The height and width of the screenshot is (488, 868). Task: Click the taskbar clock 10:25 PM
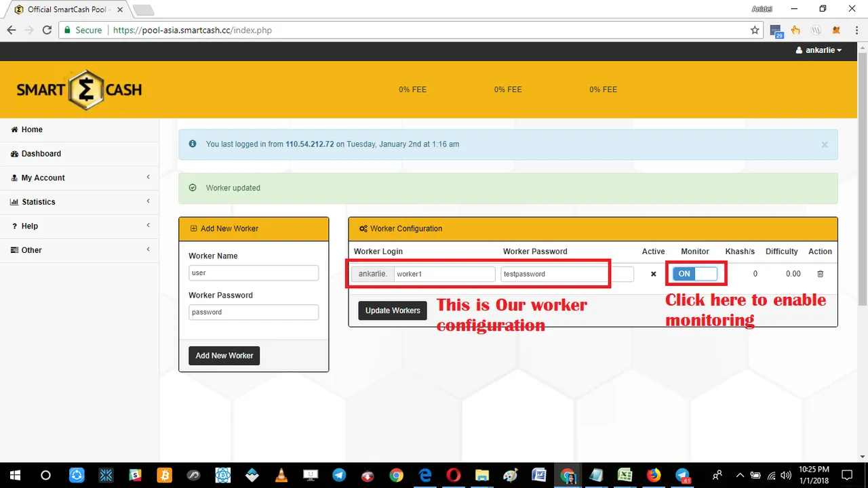814,469
